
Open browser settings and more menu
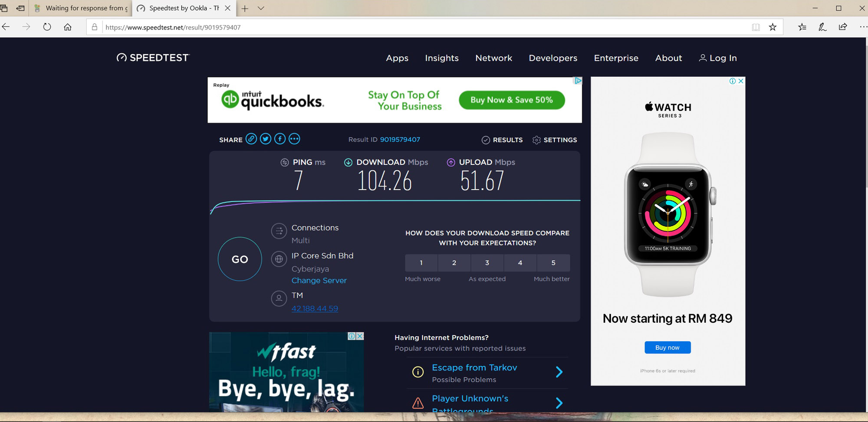[863, 27]
